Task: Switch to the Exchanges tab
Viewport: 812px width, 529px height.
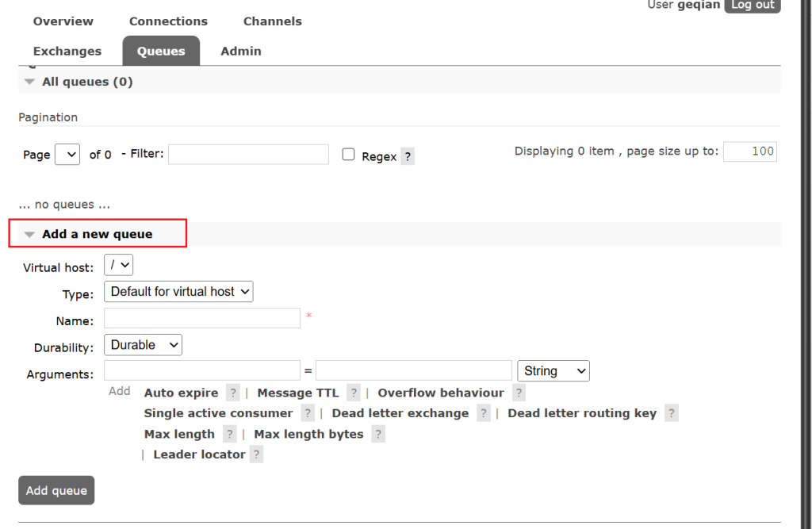Action: point(67,51)
